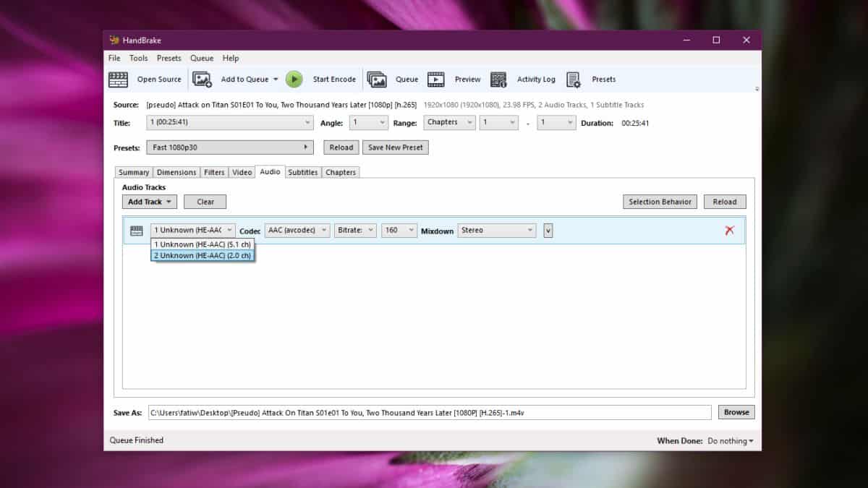Switch to the Summary tab
The image size is (868, 488).
click(134, 172)
